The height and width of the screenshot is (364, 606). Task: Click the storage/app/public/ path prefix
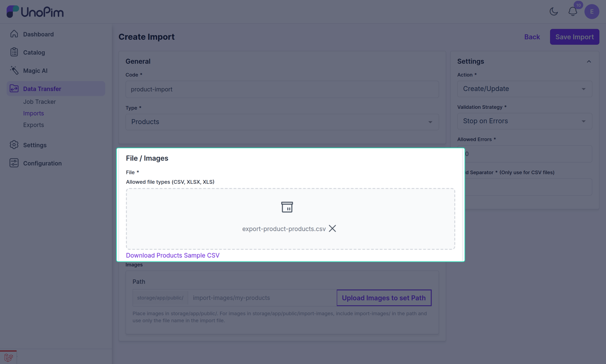click(x=160, y=298)
